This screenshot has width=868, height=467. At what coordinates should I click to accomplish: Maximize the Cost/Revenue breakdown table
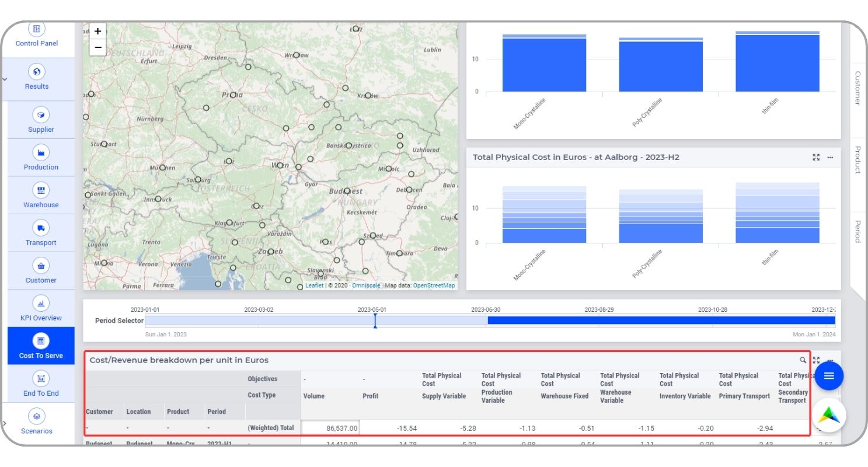point(816,360)
